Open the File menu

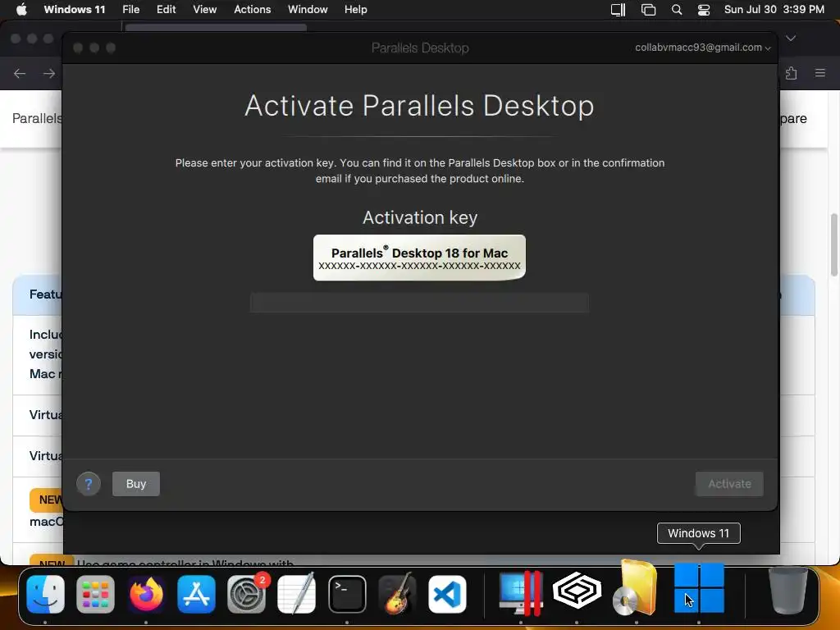(x=130, y=10)
